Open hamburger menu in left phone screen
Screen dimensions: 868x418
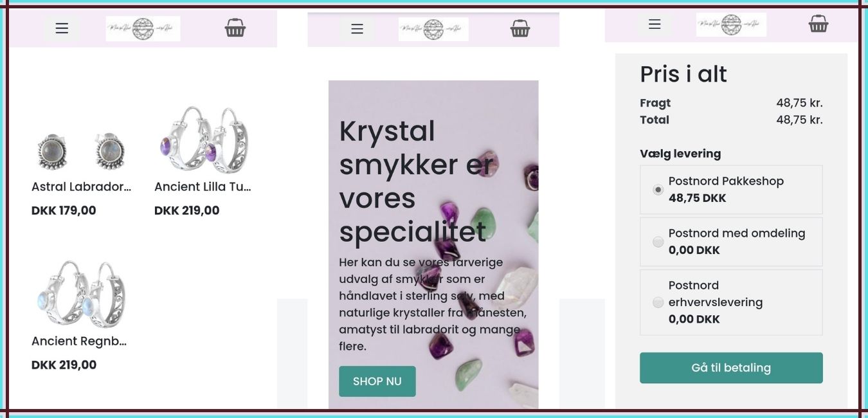(x=62, y=28)
